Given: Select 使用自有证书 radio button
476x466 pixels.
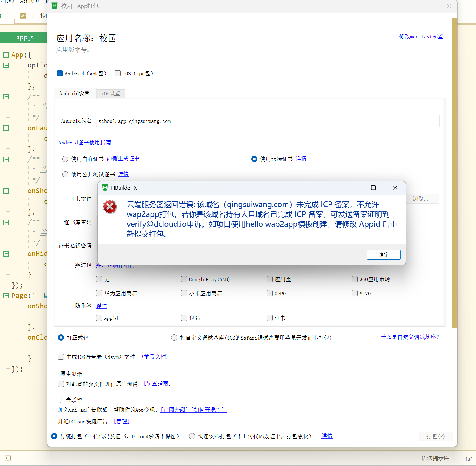Looking at the screenshot, I should [65, 159].
